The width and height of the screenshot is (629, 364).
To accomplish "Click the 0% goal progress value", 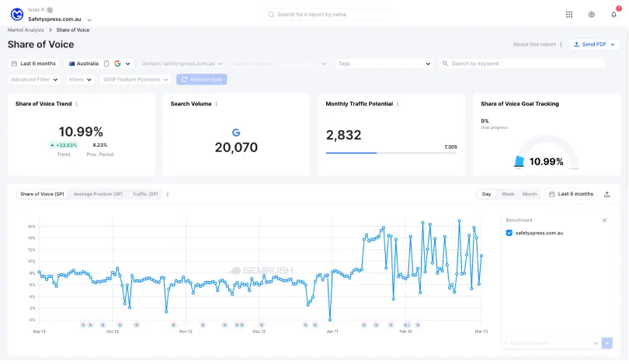I will pyautogui.click(x=485, y=121).
